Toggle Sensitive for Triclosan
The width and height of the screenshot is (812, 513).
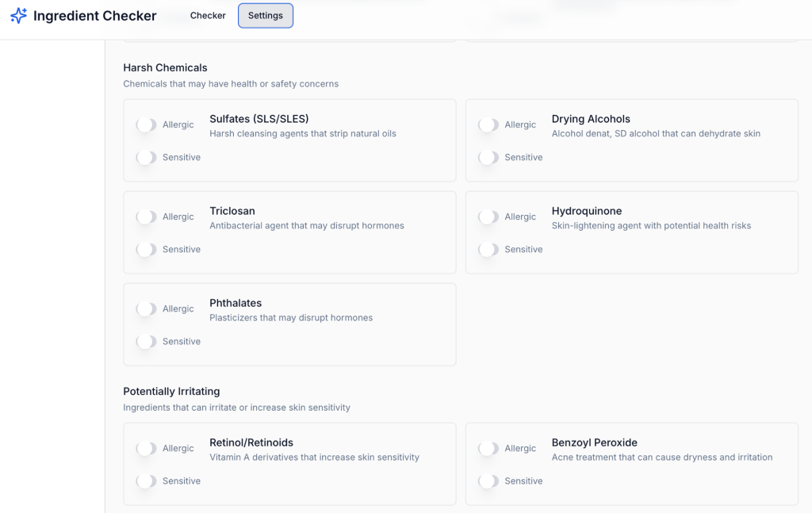tap(147, 249)
